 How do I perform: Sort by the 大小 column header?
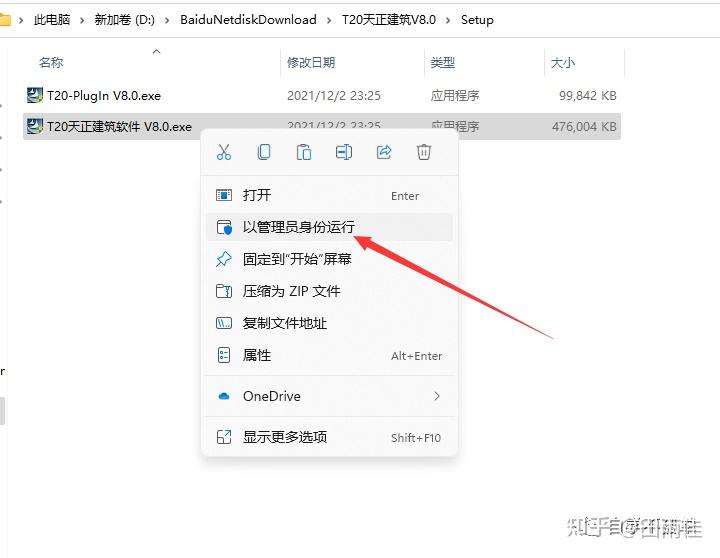pos(562,62)
